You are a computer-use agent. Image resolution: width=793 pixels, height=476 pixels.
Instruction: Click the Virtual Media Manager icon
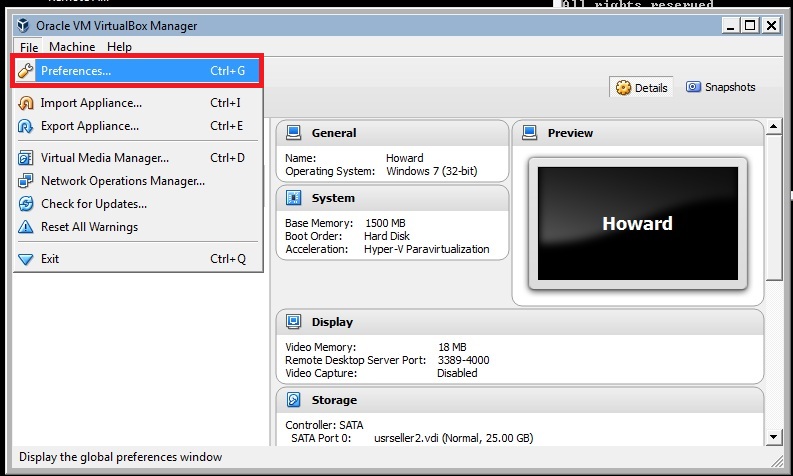pos(25,158)
